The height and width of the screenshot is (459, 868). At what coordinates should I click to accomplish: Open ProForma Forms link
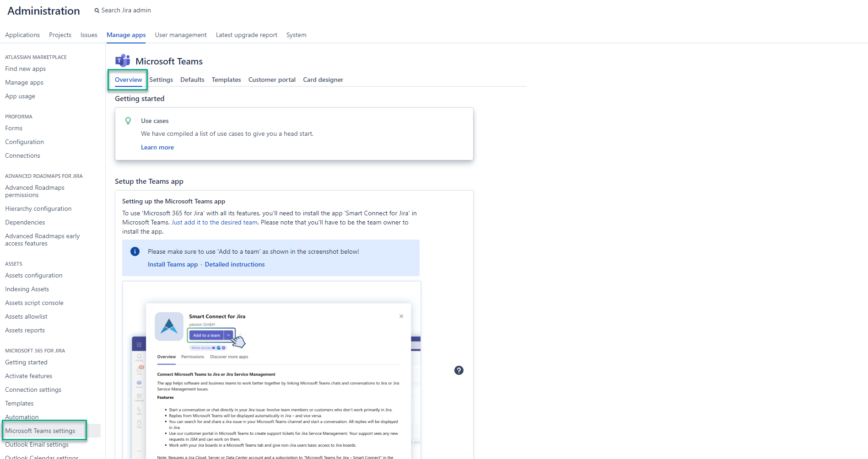pyautogui.click(x=14, y=128)
